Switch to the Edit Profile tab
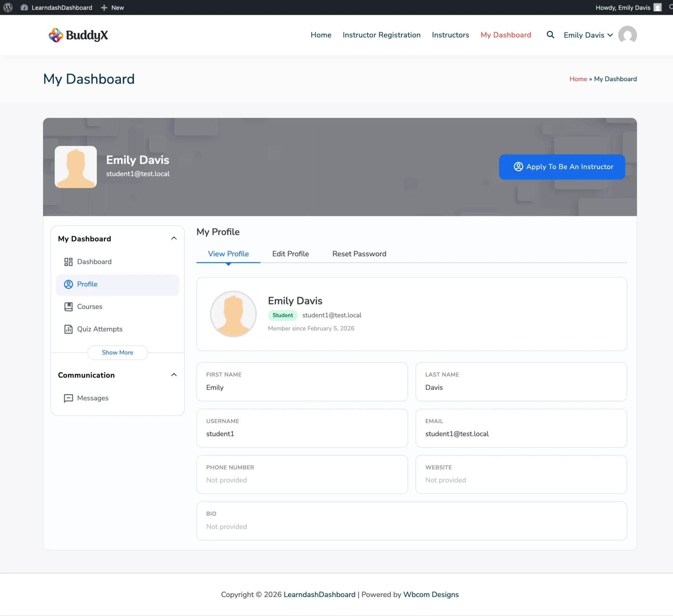The height and width of the screenshot is (616, 673). (x=290, y=254)
